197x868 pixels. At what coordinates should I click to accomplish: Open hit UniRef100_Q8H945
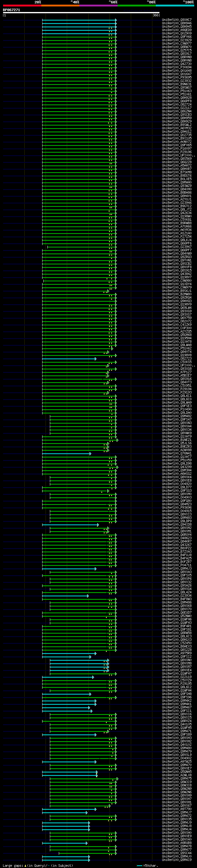(177, 26)
